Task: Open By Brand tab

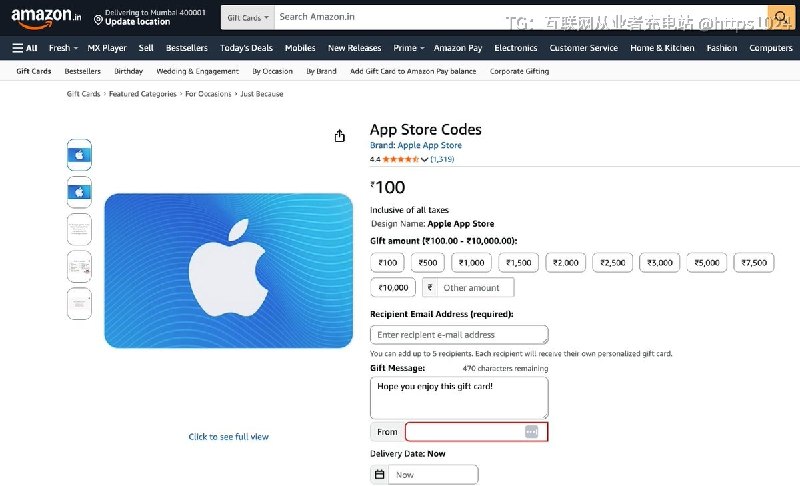Action: (321, 71)
